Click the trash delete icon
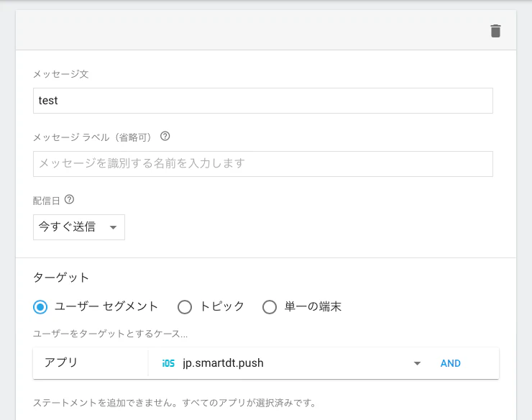This screenshot has width=532, height=420. [495, 31]
